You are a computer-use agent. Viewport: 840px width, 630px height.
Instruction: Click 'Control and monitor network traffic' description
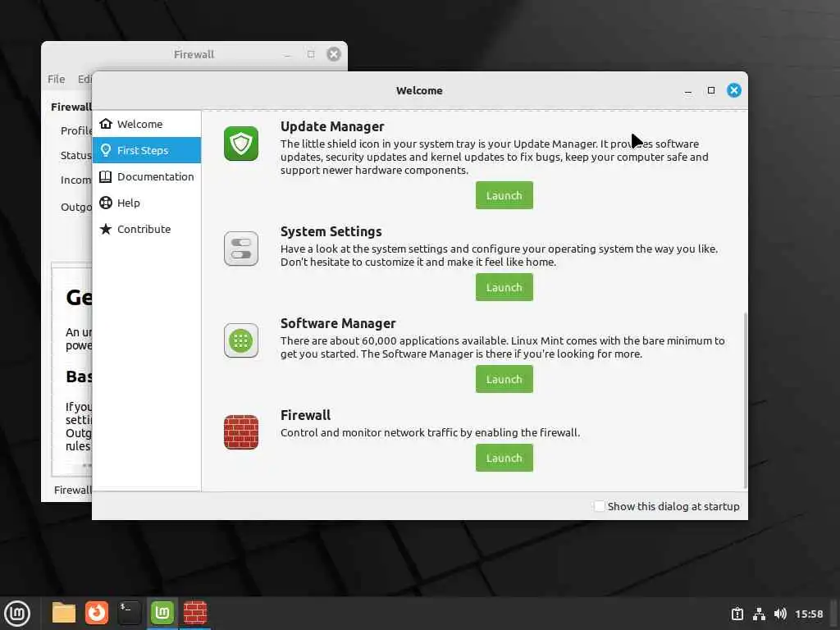pos(430,432)
